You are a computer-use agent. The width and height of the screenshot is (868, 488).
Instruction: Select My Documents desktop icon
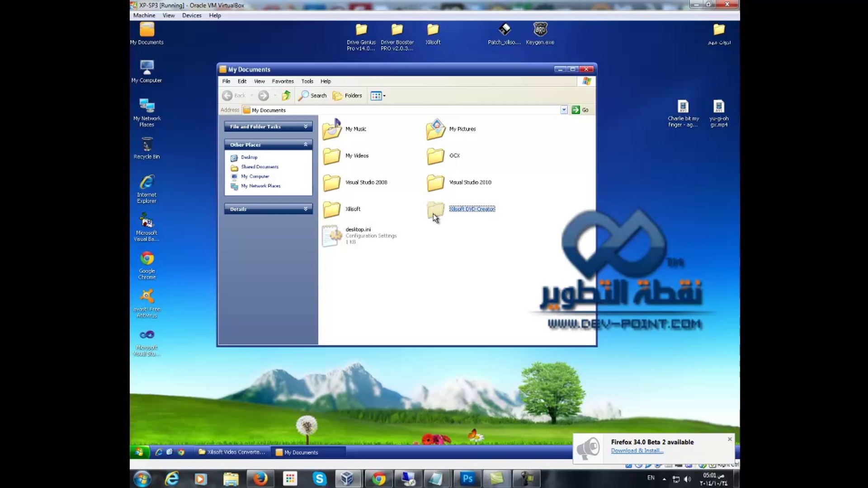[x=147, y=34]
